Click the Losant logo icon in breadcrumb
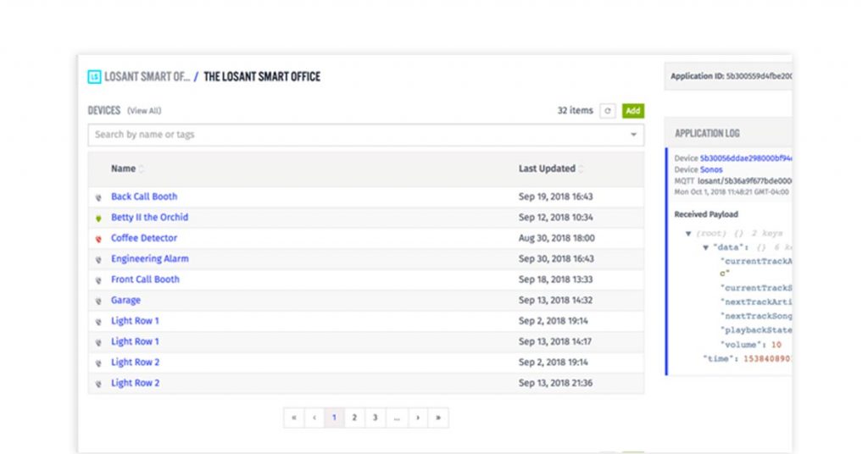The width and height of the screenshot is (868, 454). (94, 77)
